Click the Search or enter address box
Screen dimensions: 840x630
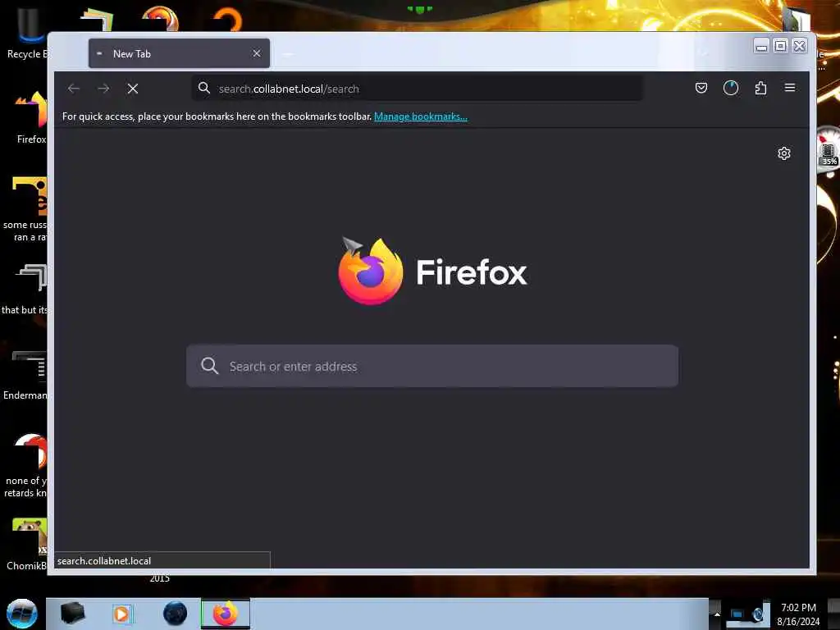431,367
